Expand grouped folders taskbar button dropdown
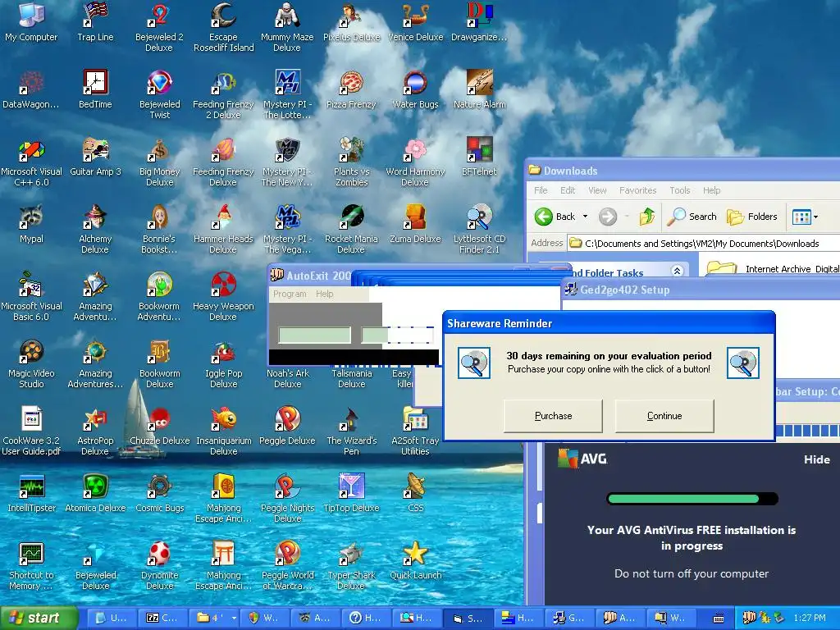The width and height of the screenshot is (840, 630). [234, 618]
